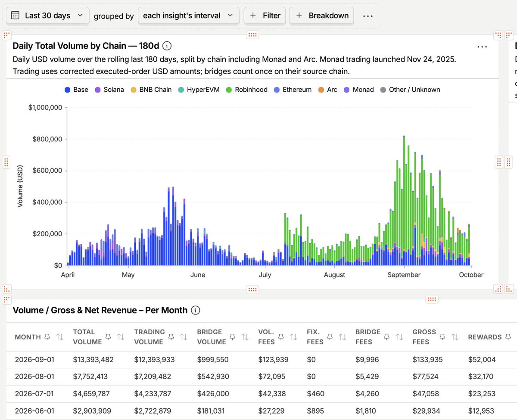517x420 pixels.
Task: Toggle the HyperEVM series in the legend
Action: (x=199, y=90)
